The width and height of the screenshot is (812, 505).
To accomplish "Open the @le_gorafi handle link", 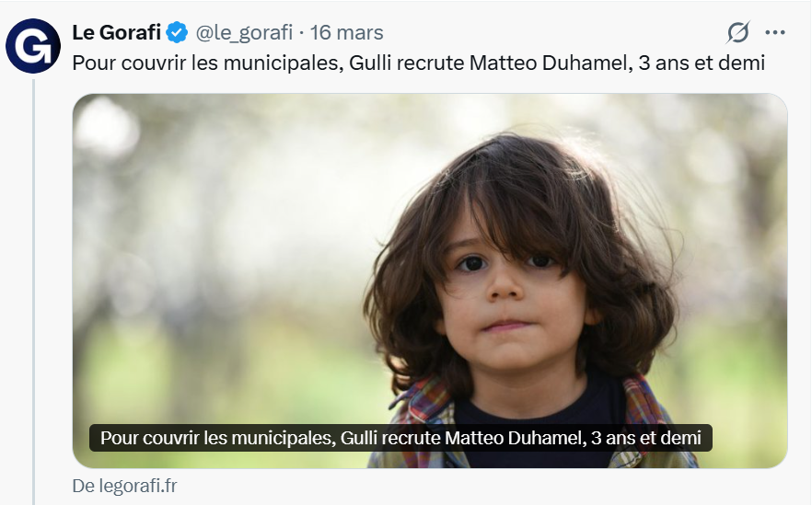I will [244, 33].
